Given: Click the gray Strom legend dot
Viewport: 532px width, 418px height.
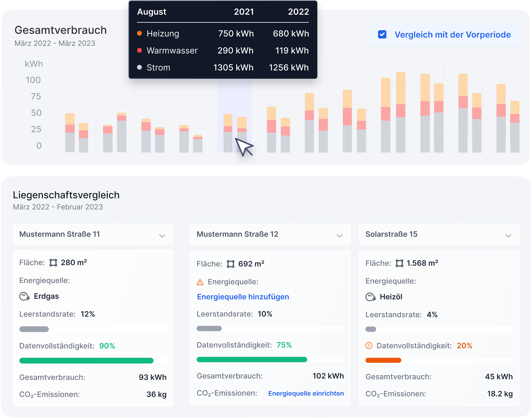Looking at the screenshot, I should coord(139,67).
